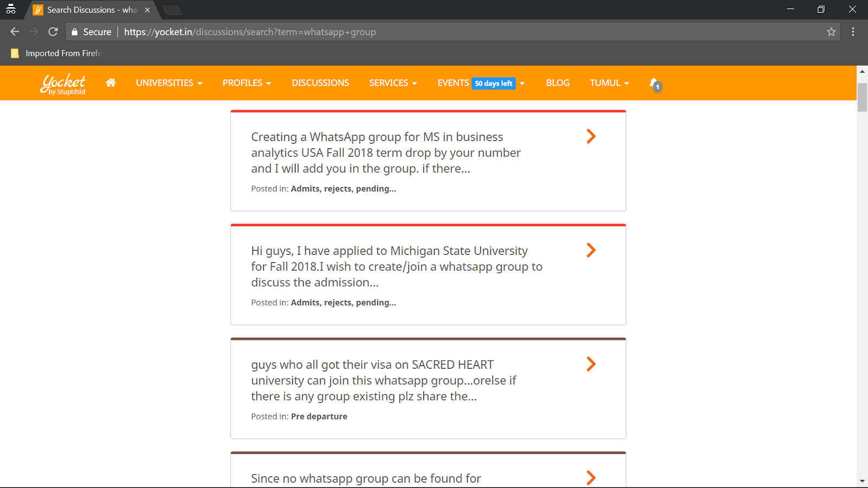Viewport: 868px width, 488px height.
Task: Expand the SERVICES dropdown
Action: click(x=393, y=83)
